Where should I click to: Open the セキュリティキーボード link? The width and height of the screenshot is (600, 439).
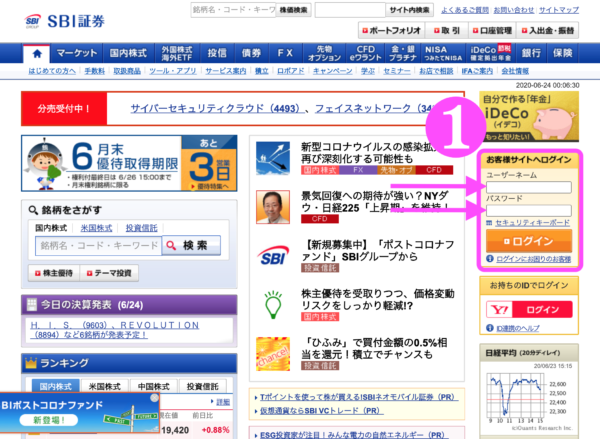(532, 223)
